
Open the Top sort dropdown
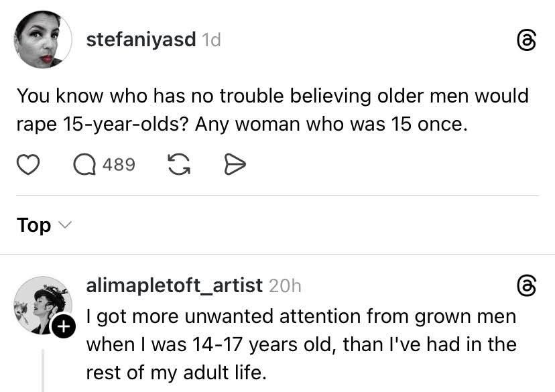pyautogui.click(x=43, y=225)
